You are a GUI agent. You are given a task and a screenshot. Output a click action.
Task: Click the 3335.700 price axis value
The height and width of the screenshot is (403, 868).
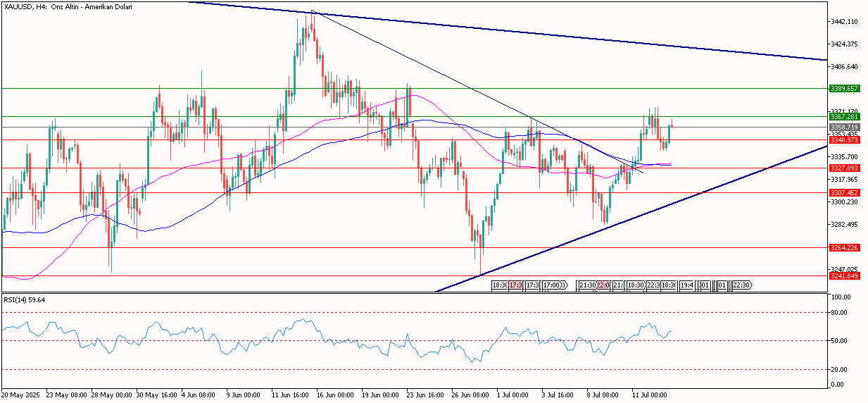(x=845, y=156)
